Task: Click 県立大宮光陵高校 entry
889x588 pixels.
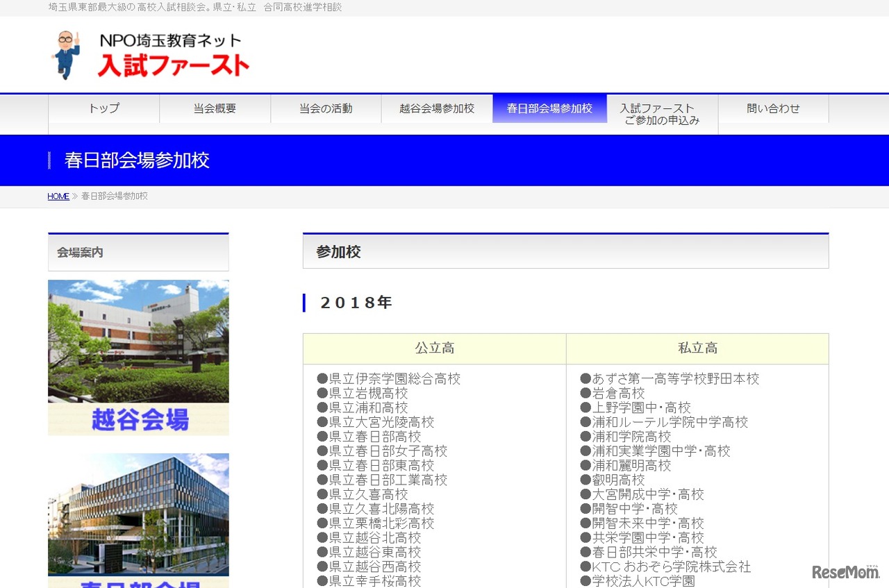Action: coord(376,422)
